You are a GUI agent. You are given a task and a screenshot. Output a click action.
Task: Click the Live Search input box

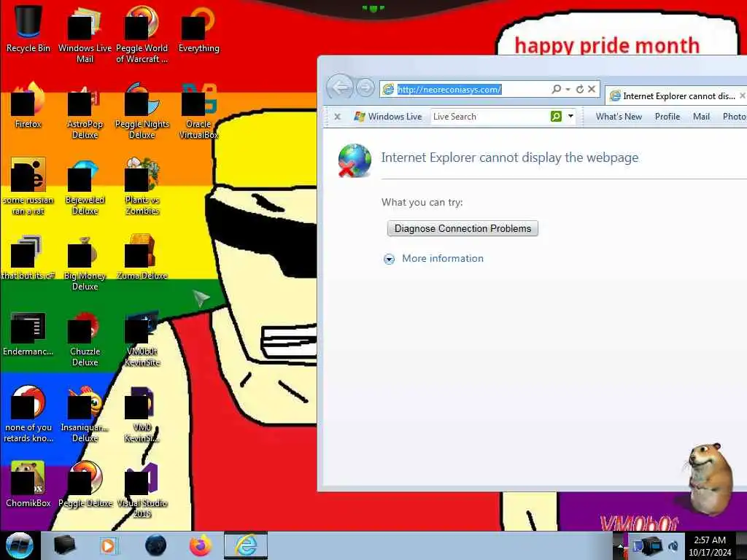[x=489, y=116]
